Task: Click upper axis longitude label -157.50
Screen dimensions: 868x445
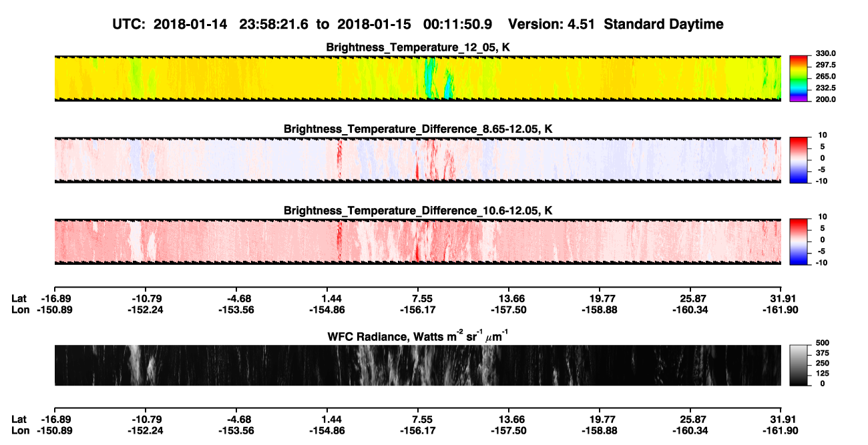Action: click(509, 310)
